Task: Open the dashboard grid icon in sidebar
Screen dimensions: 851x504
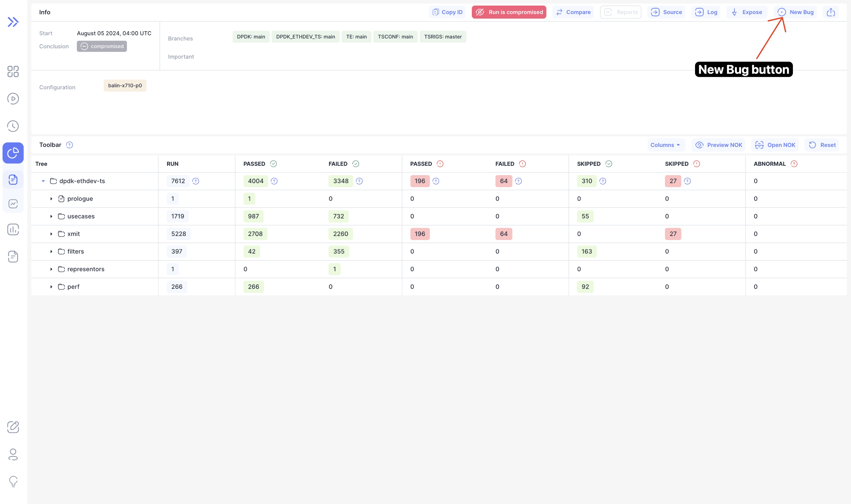Action: tap(13, 71)
